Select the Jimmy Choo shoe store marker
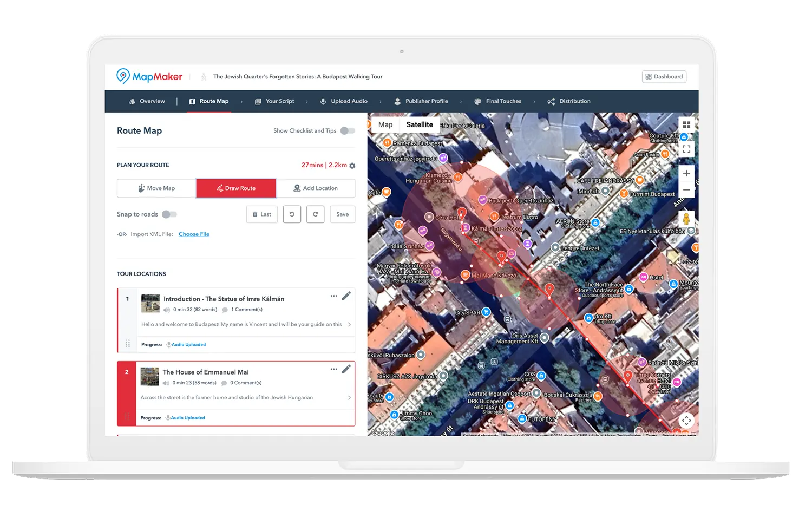This screenshot has height=518, width=812. (x=395, y=415)
